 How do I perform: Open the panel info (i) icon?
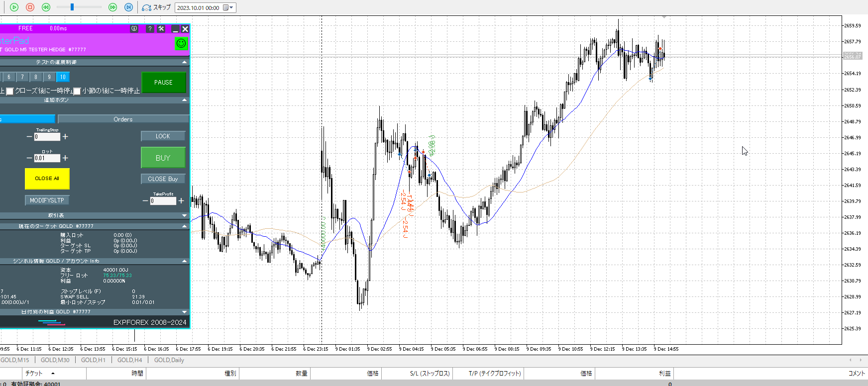pyautogui.click(x=134, y=29)
